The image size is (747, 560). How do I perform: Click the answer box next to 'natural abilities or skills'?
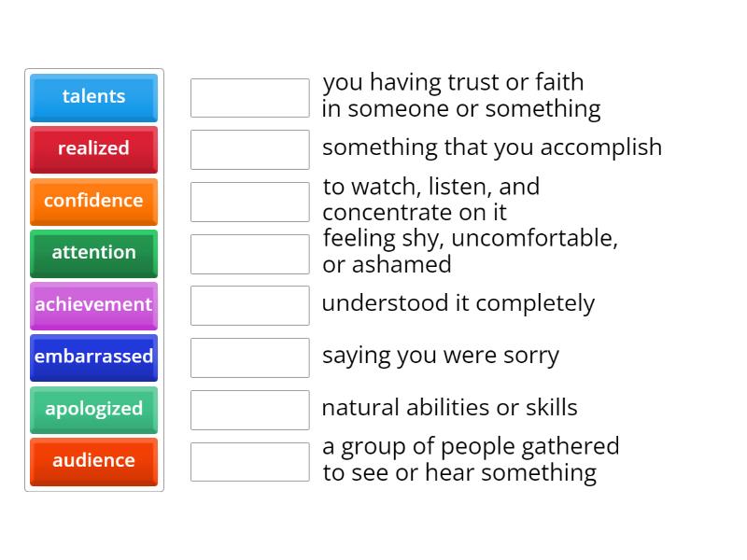249,408
